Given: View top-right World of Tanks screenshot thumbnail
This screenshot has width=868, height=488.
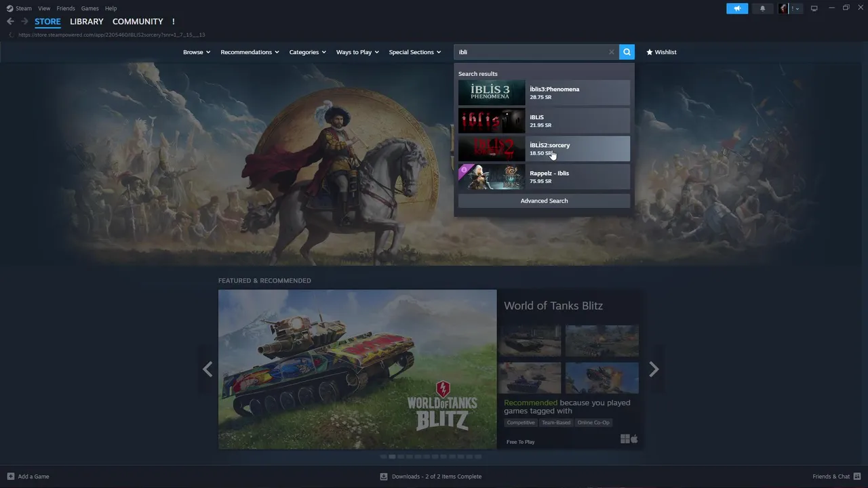Looking at the screenshot, I should click(x=602, y=340).
